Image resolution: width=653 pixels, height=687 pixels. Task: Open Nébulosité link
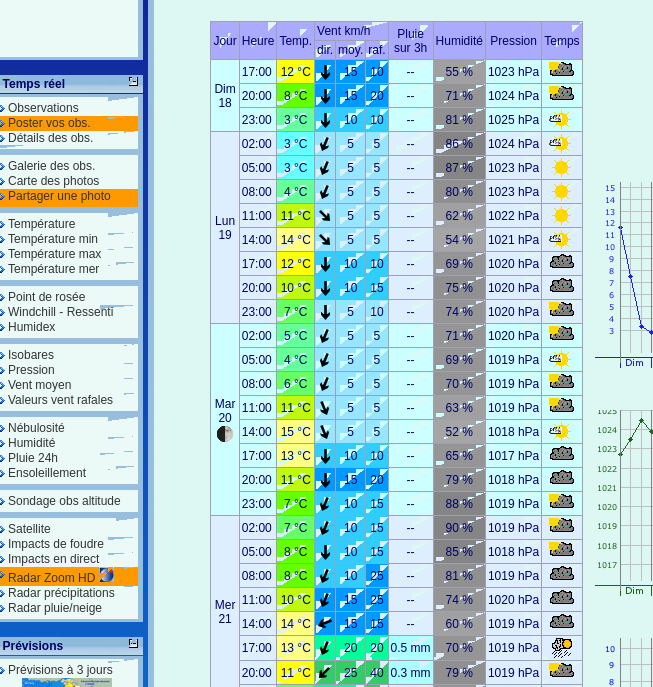(36, 428)
